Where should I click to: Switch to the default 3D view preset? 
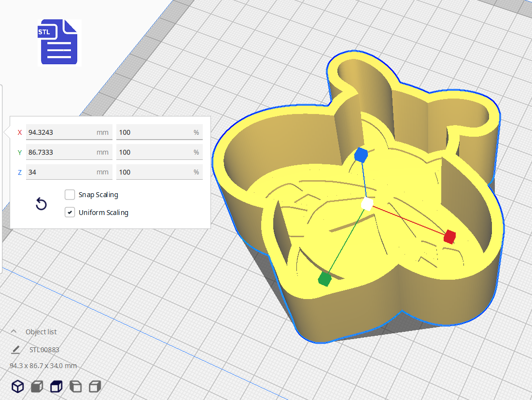point(18,386)
